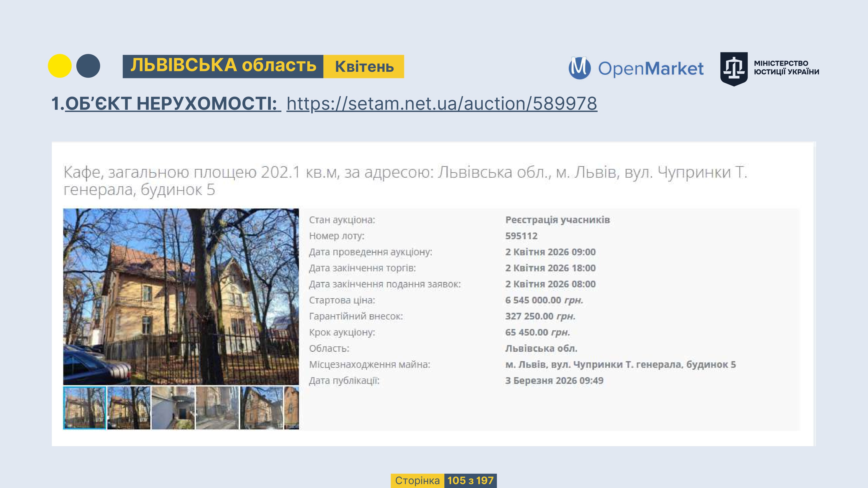Open the setam.net.ua/auction/589978 link
The width and height of the screenshot is (868, 488).
click(441, 103)
